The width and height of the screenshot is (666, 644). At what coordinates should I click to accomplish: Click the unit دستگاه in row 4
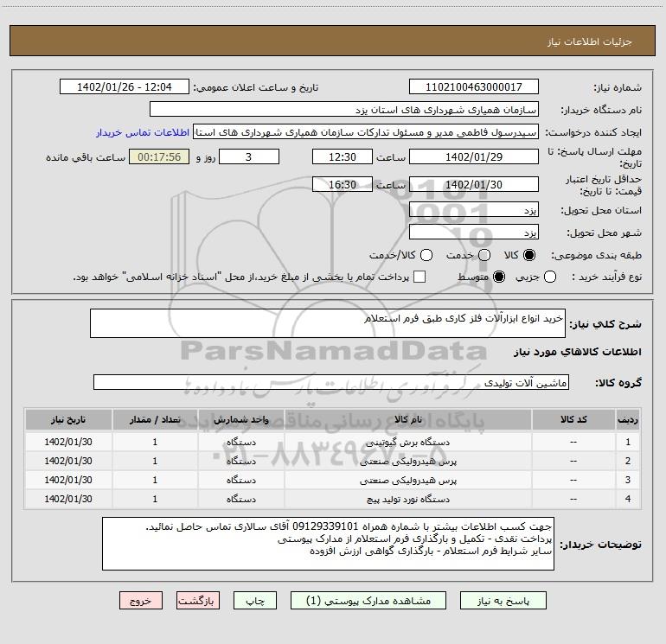[x=240, y=500]
